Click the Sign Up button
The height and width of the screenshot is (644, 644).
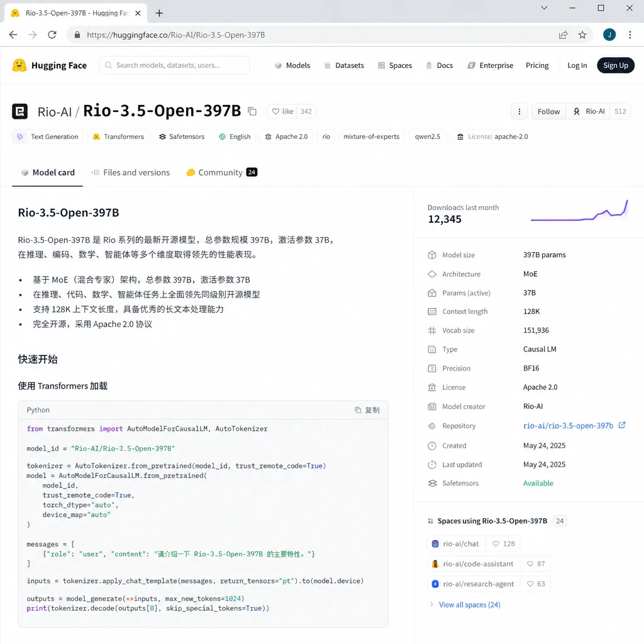[x=615, y=65]
